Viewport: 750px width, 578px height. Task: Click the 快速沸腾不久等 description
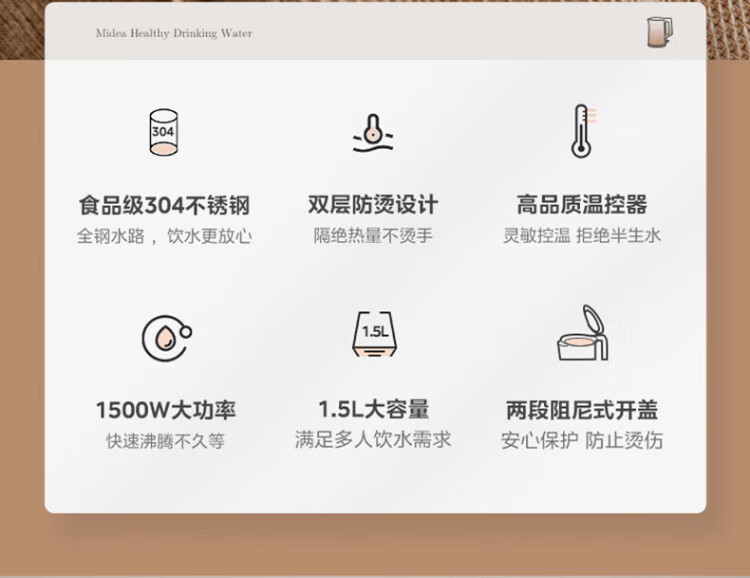click(165, 441)
